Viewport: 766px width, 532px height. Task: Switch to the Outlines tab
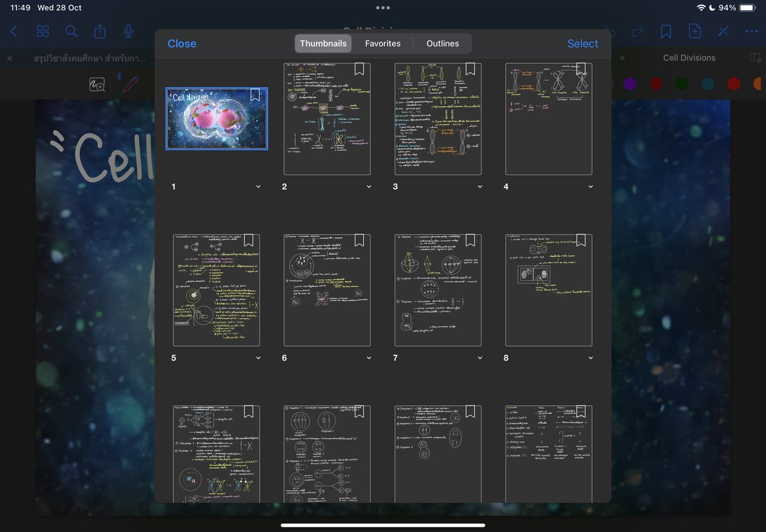(443, 43)
